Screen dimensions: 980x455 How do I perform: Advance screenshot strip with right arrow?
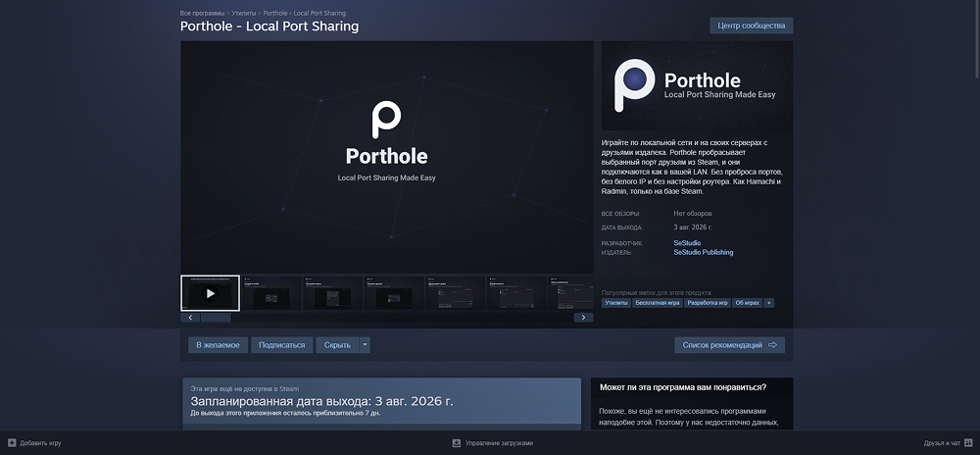584,318
